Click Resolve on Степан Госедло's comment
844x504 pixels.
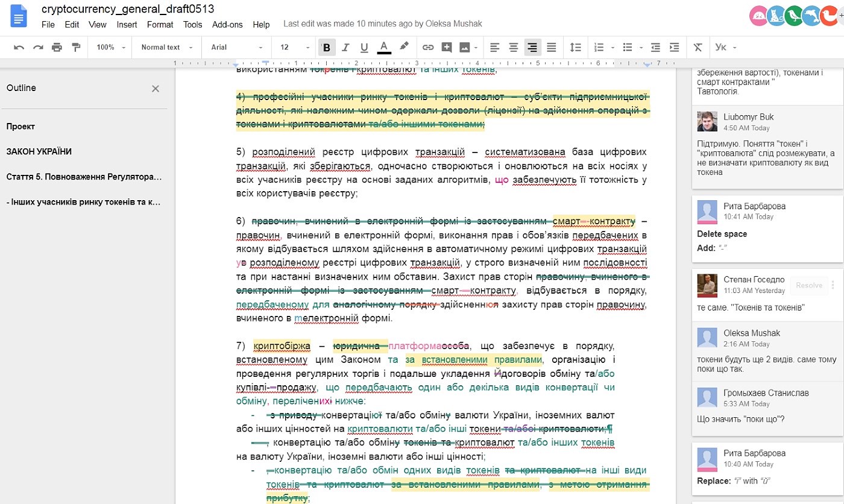[808, 285]
